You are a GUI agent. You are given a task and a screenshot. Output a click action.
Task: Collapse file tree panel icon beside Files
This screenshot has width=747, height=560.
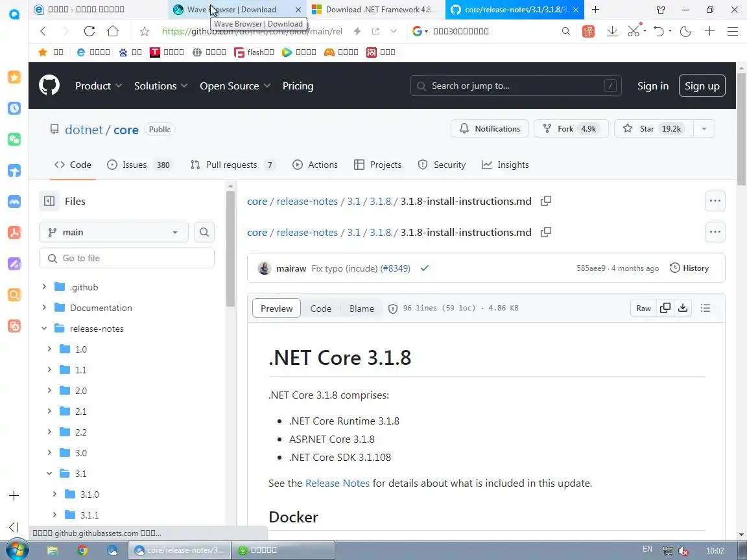pos(49,201)
